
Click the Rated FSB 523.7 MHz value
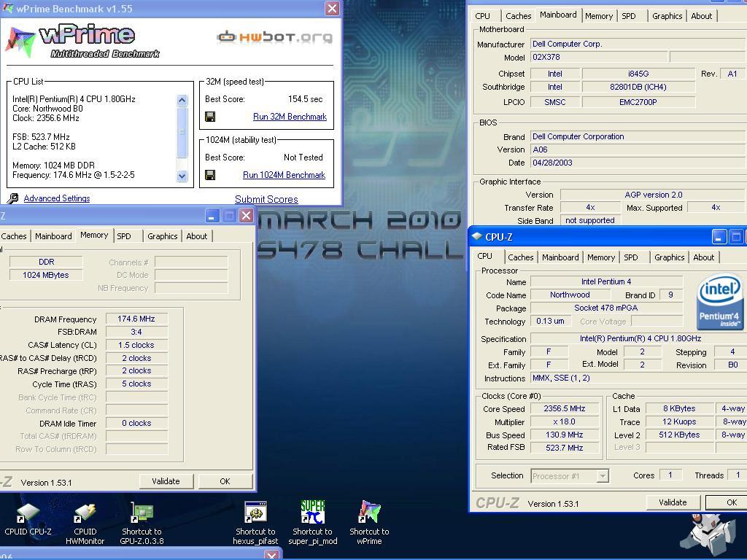[x=565, y=448]
